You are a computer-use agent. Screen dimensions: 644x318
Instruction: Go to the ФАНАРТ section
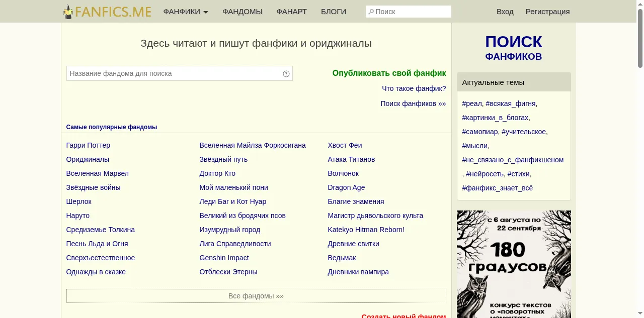(291, 12)
